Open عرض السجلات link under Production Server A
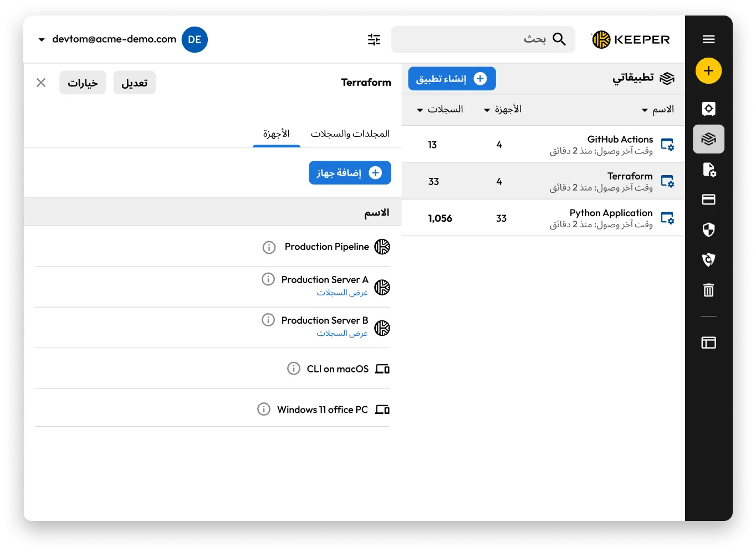This screenshot has height=552, width=756. click(342, 293)
